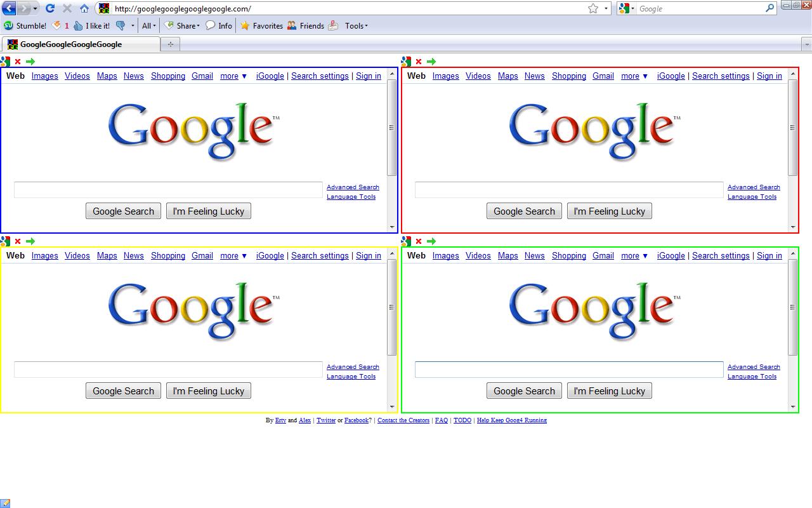Open Maps in the yellow-bordered pane
The image size is (812, 508).
click(x=107, y=256)
